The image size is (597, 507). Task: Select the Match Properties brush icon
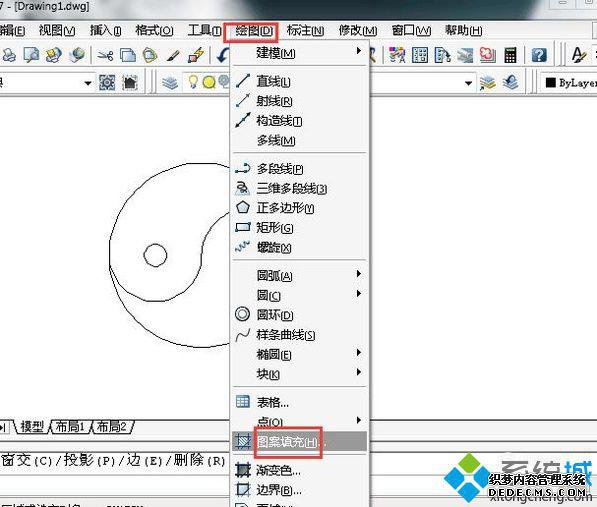[174, 56]
